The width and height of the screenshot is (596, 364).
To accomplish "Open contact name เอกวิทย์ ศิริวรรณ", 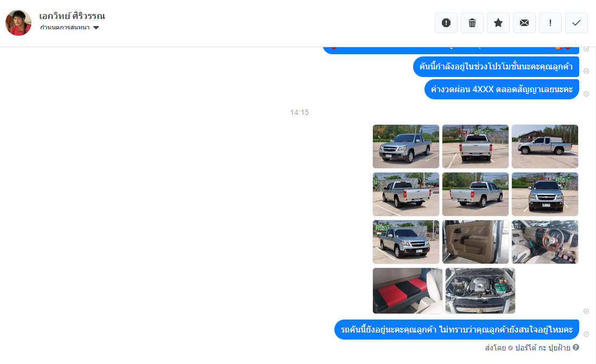I will coord(72,16).
